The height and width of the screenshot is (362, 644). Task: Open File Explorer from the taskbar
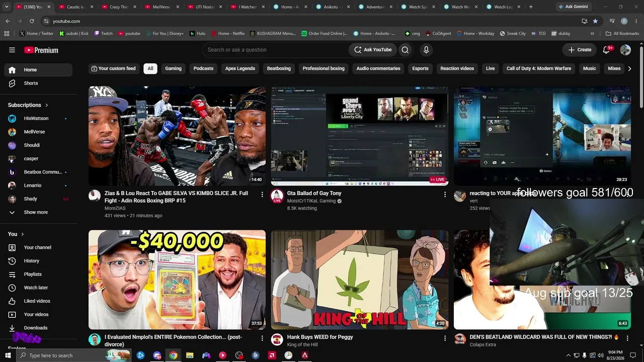pos(190,355)
